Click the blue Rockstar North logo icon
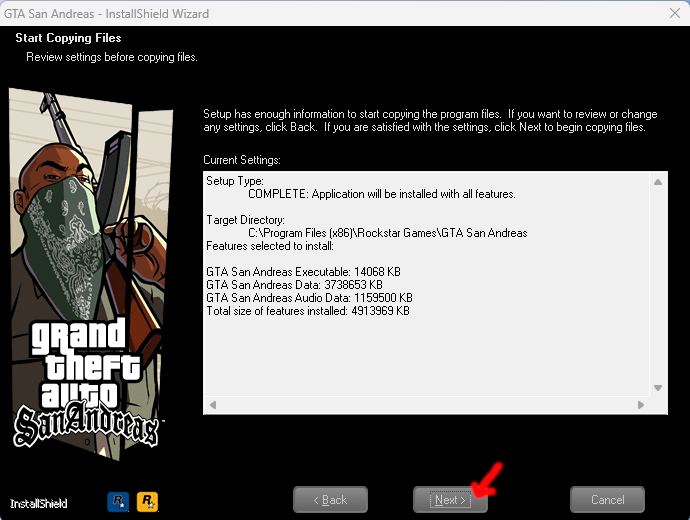This screenshot has height=520, width=690. tap(118, 502)
